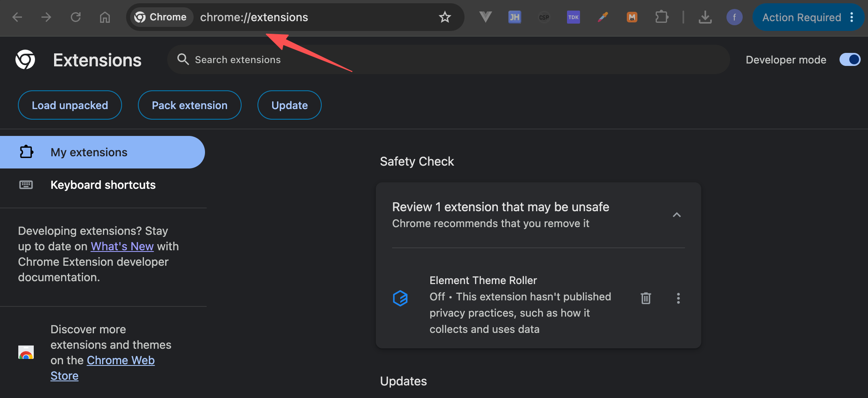
Task: Open the What's New link
Action: coord(122,246)
